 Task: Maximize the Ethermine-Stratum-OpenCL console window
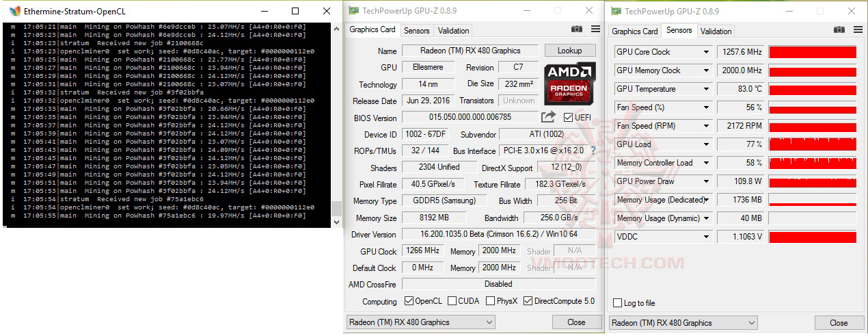295,11
